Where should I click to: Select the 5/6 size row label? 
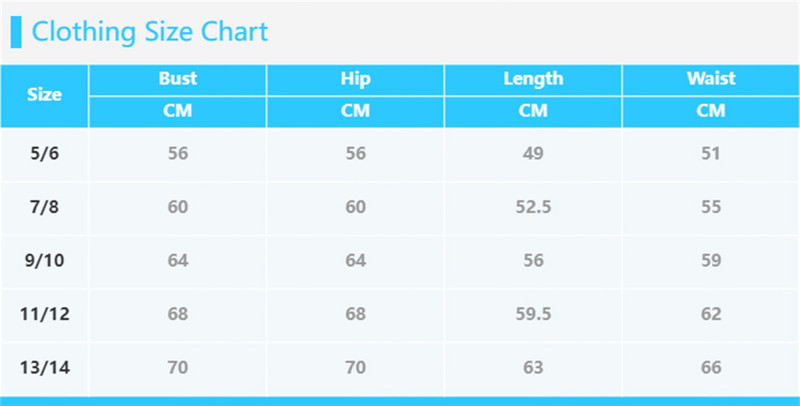tap(44, 154)
